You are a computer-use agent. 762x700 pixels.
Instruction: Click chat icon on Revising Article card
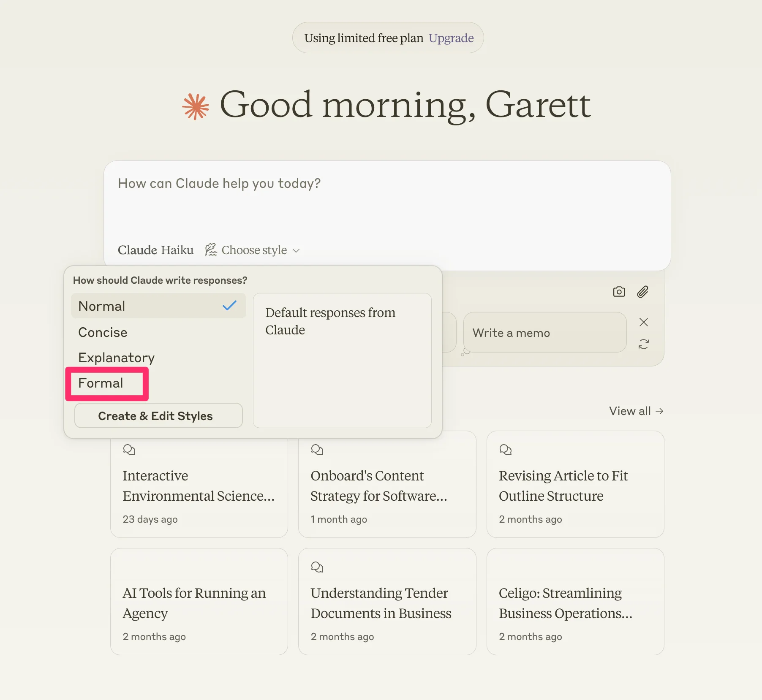[x=506, y=450]
